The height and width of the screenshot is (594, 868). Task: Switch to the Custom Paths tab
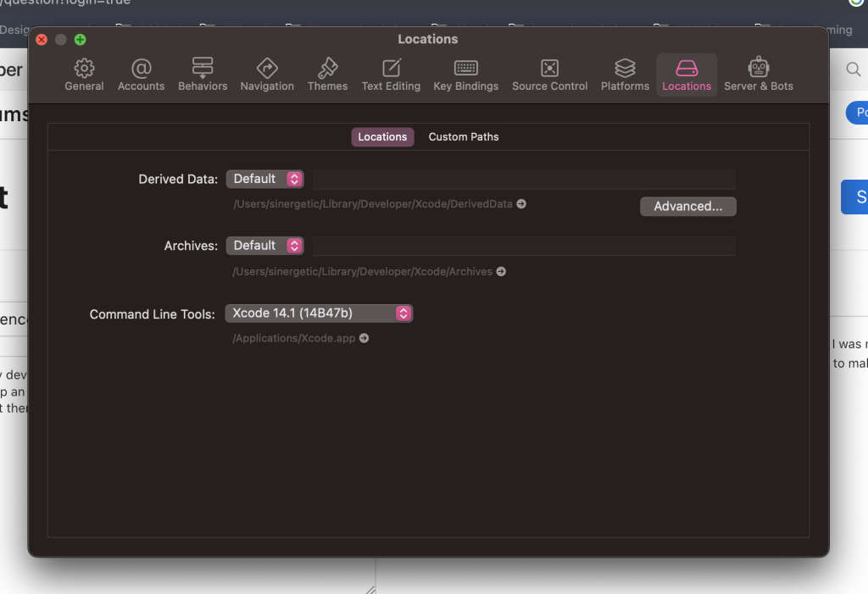coord(464,137)
